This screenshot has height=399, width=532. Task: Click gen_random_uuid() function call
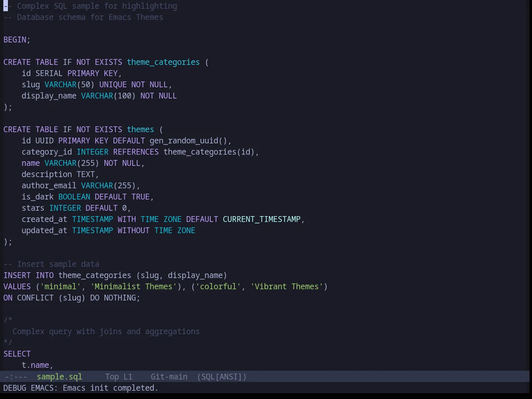click(188, 140)
